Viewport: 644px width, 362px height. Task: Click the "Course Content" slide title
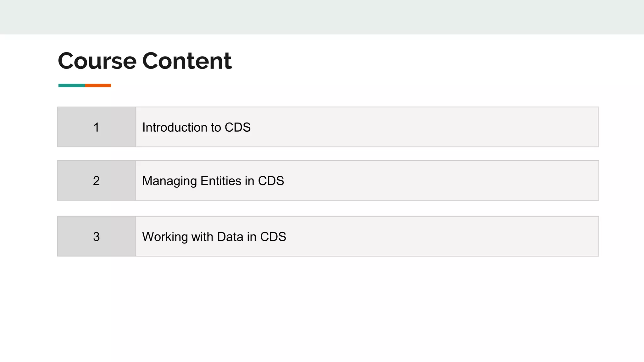145,61
